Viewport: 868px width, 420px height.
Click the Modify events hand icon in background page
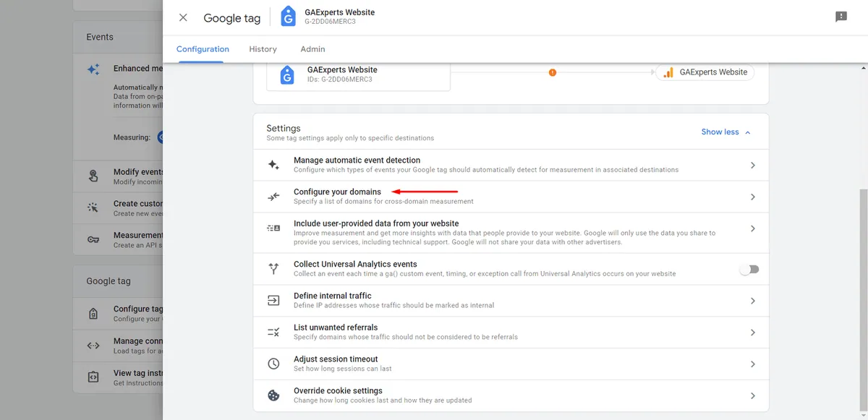click(x=93, y=176)
